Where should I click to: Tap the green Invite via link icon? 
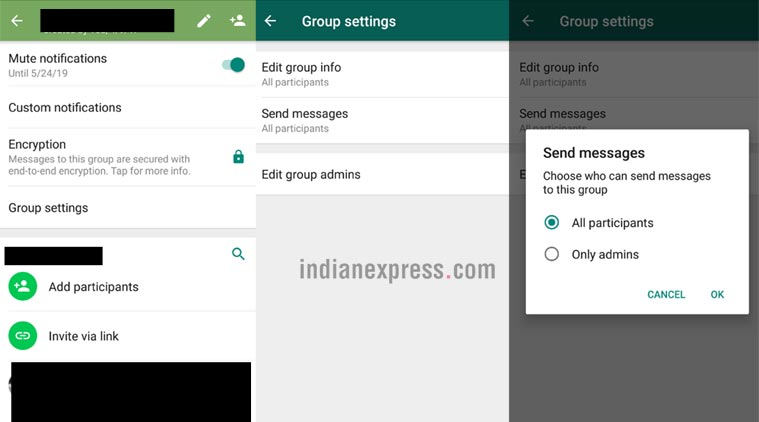pyautogui.click(x=22, y=336)
